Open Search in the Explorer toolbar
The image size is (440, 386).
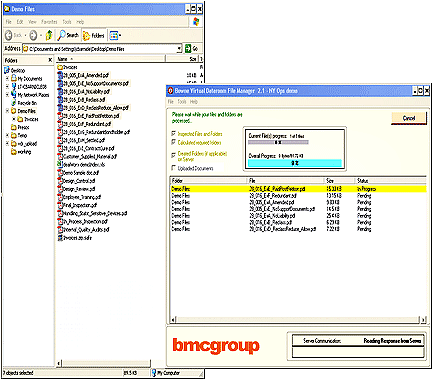pos(68,35)
